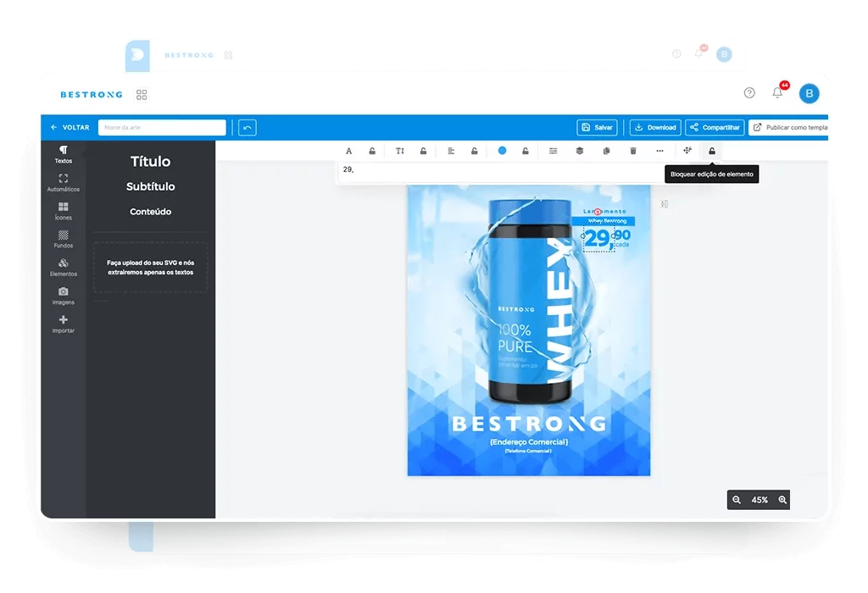Add a Título text element

click(x=151, y=162)
